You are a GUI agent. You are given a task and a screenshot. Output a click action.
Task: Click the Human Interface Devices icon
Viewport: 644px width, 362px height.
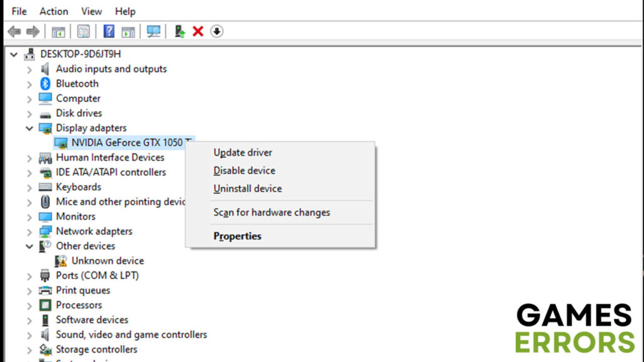(x=45, y=158)
